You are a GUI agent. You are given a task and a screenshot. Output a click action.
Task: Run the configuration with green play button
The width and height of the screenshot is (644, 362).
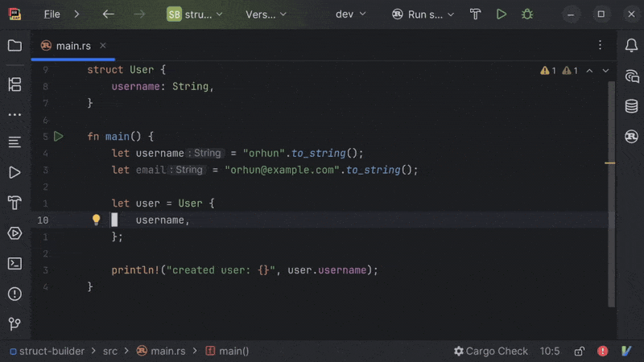[x=501, y=14]
